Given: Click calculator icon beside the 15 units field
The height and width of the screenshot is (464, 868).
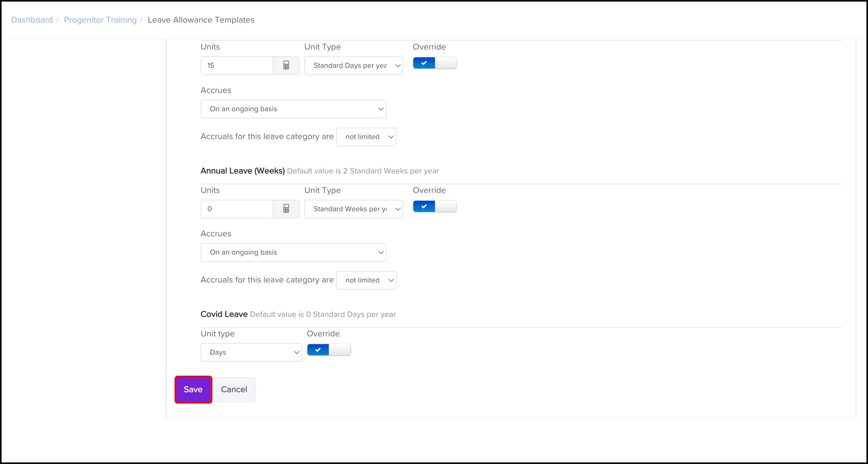Looking at the screenshot, I should 286,65.
